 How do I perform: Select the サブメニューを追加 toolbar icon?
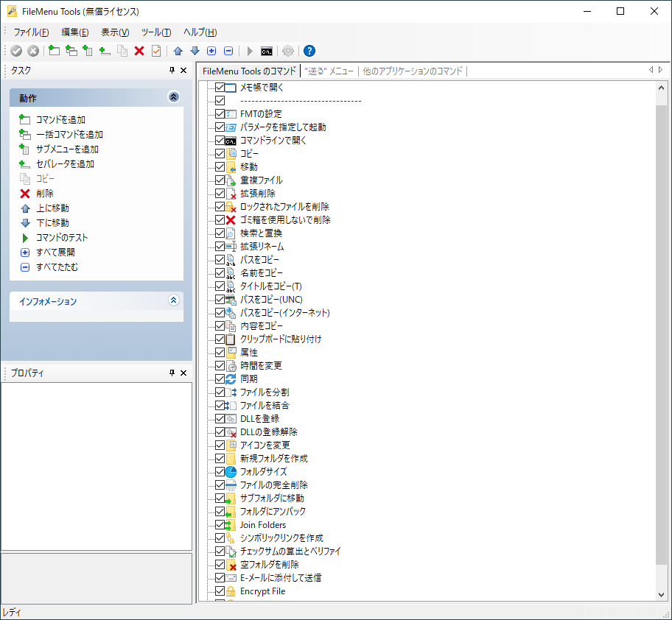88,51
